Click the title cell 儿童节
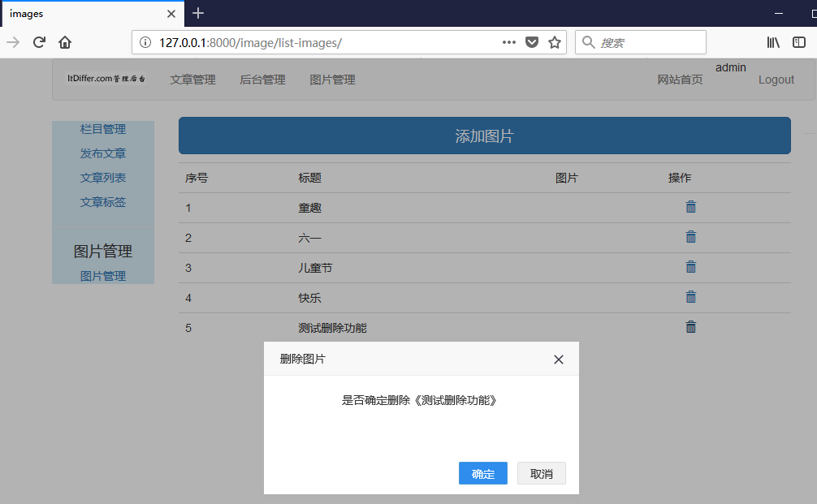This screenshot has height=504, width=817. click(x=315, y=268)
